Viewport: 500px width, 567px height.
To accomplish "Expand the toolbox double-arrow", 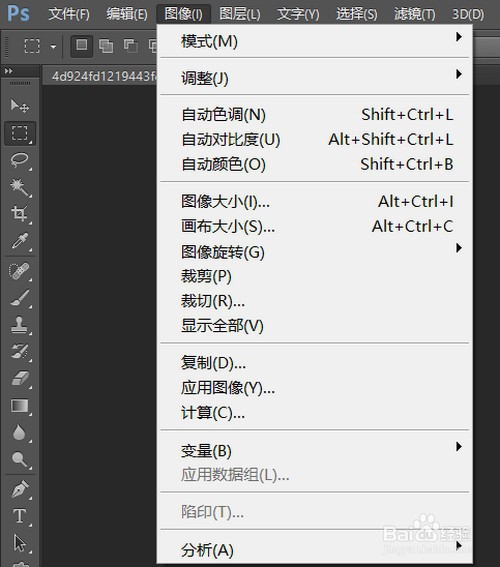I will pos(8,71).
